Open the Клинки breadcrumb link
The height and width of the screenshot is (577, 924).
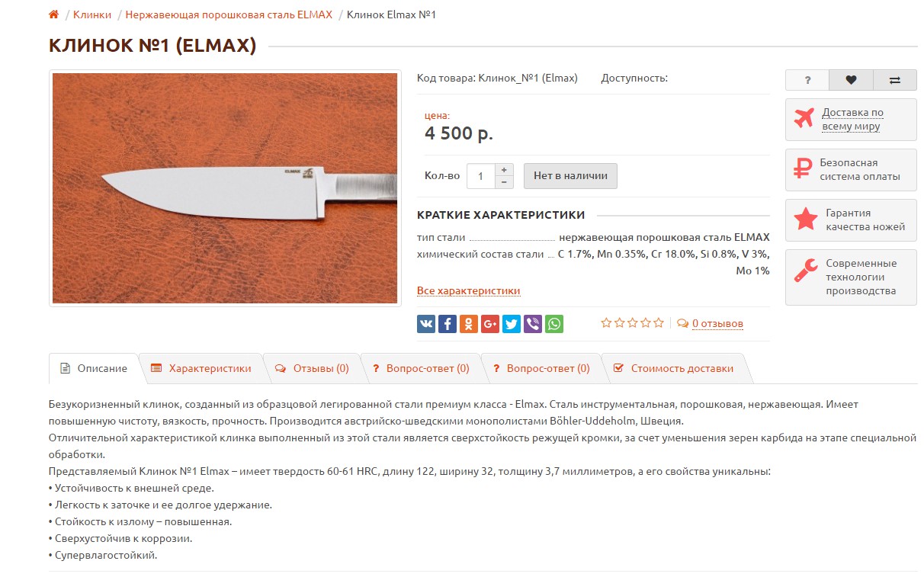click(92, 14)
